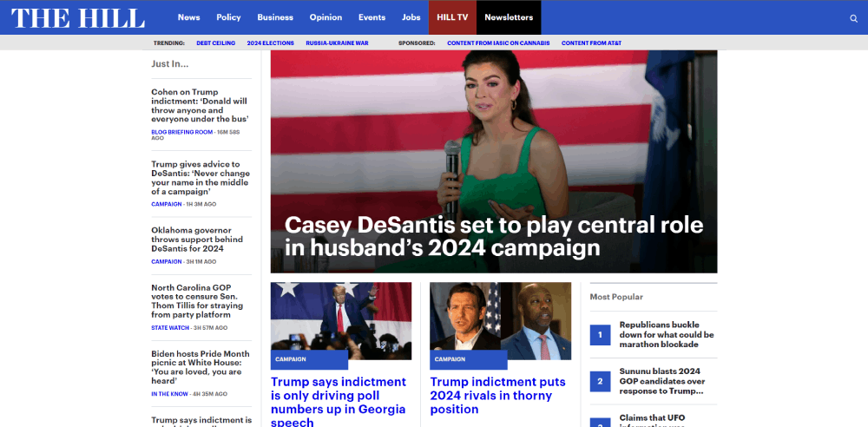
Task: Read Trump gives advice to DeSantis story
Action: pos(201,178)
